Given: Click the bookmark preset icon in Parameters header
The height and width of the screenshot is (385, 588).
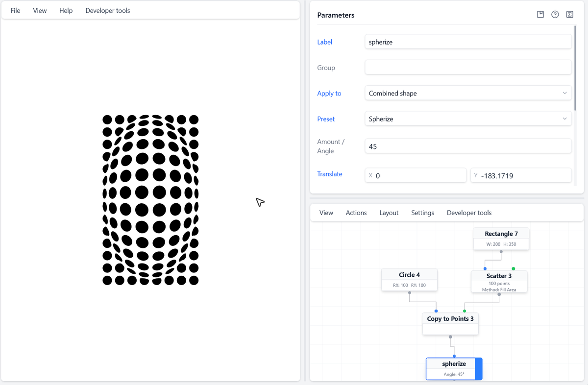Looking at the screenshot, I should [540, 15].
